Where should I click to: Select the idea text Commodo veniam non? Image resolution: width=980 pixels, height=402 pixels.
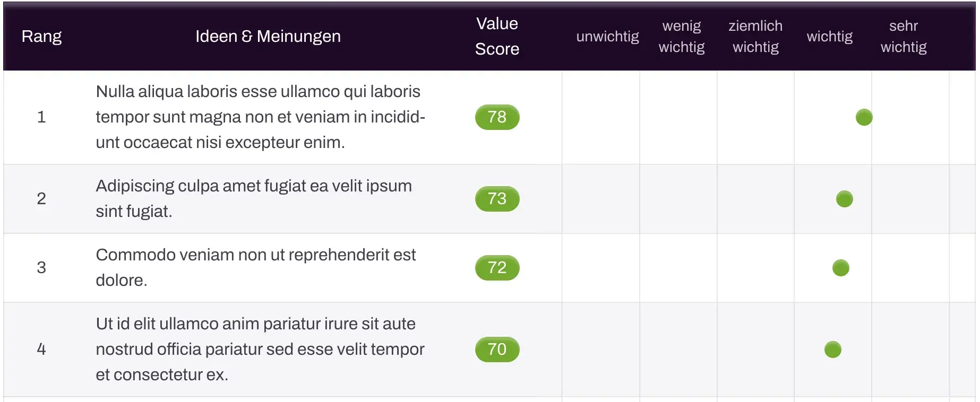click(256, 268)
